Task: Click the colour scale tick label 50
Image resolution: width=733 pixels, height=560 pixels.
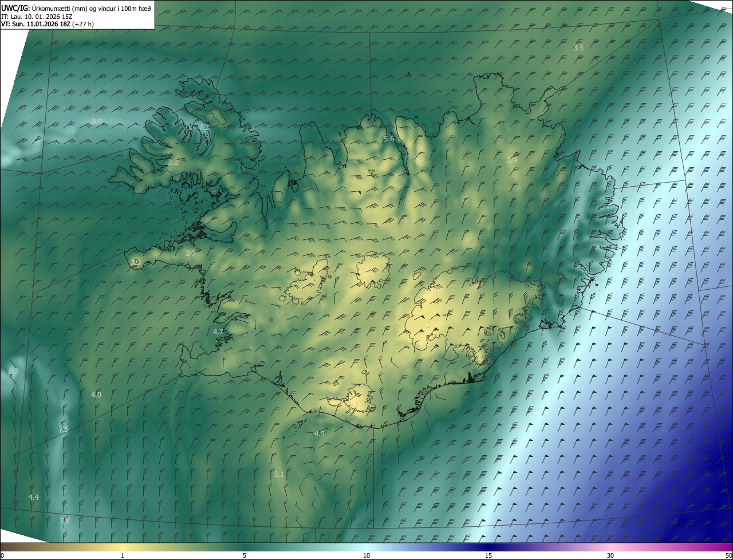Action: coord(728,556)
